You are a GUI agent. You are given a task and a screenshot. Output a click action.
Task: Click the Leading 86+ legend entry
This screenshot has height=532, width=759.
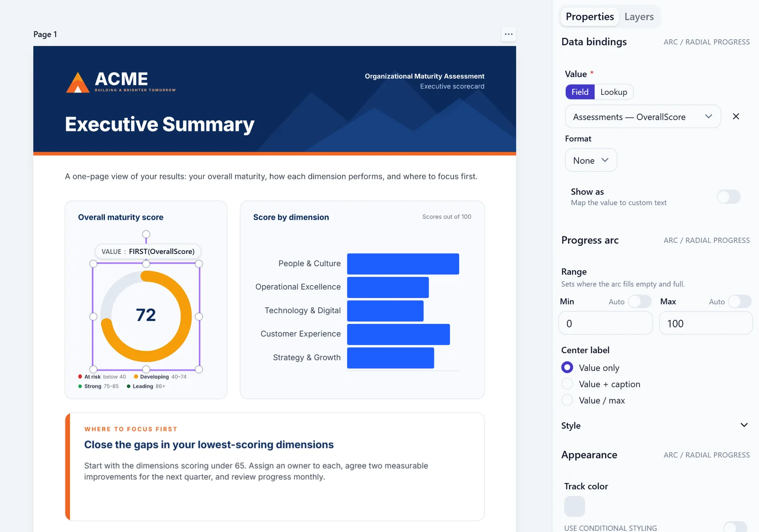click(x=146, y=386)
